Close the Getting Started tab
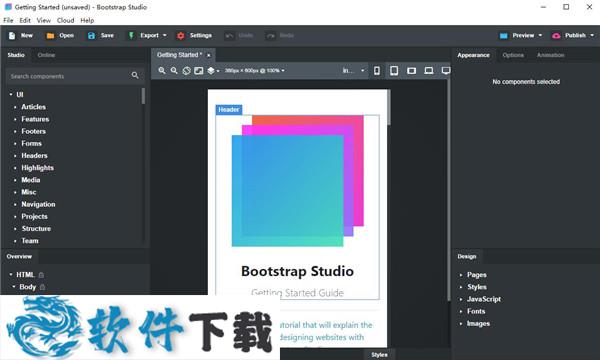The image size is (600, 360). tap(209, 55)
